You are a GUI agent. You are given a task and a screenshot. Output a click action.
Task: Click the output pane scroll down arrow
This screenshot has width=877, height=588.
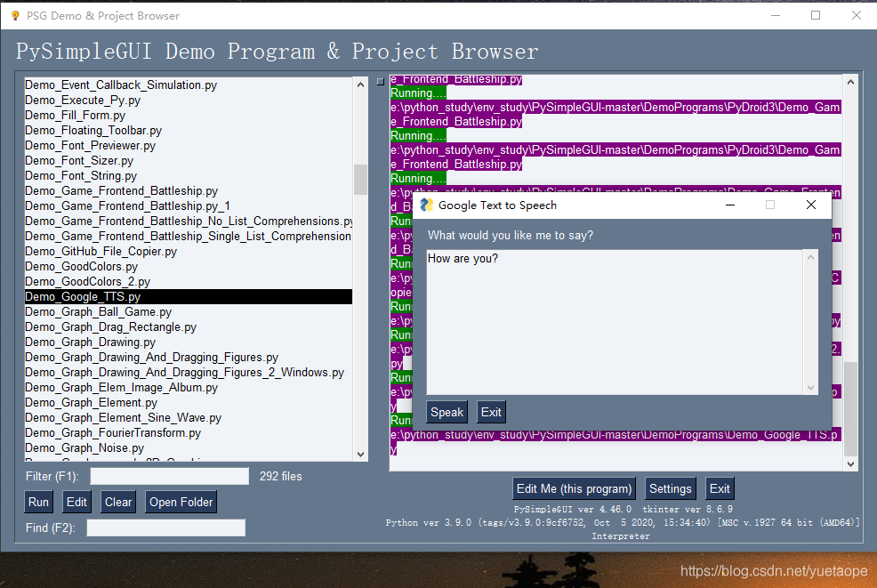(x=850, y=463)
